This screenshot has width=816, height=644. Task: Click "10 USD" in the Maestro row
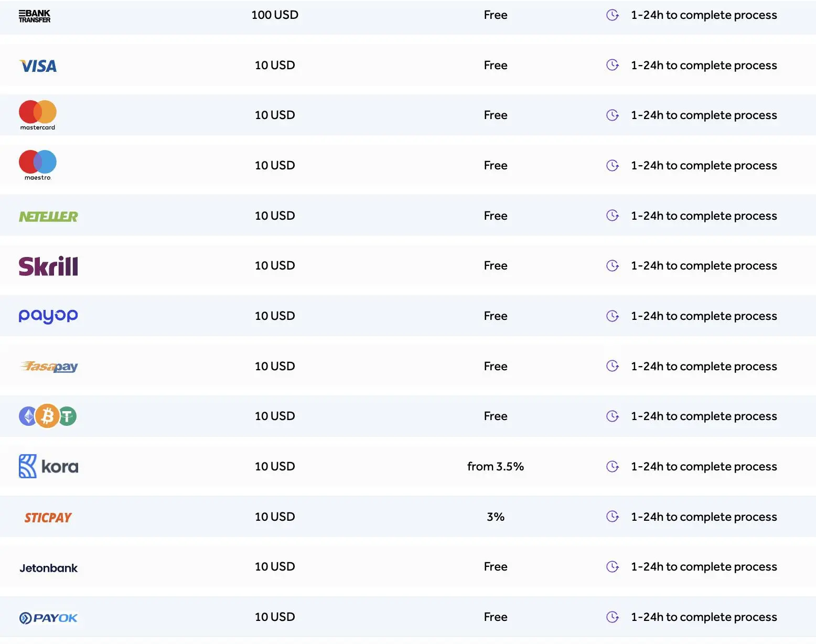click(x=275, y=165)
